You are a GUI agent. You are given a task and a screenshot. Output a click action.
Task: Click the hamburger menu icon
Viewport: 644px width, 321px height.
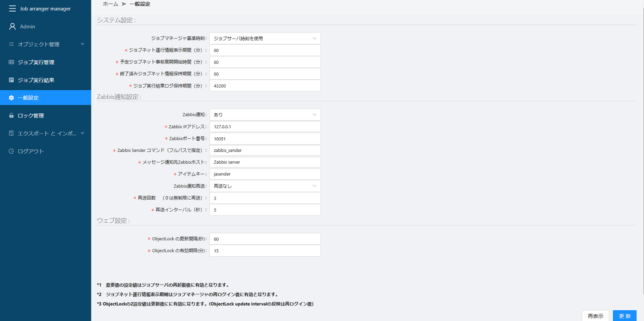pos(12,9)
